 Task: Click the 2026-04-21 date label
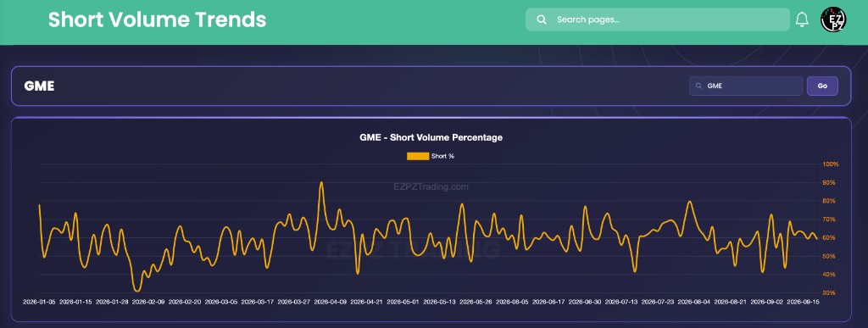pos(366,302)
